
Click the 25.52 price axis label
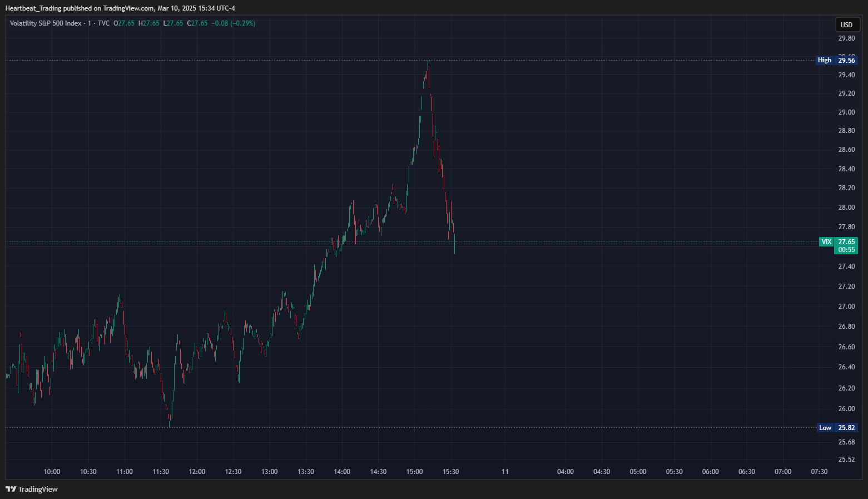coord(846,460)
